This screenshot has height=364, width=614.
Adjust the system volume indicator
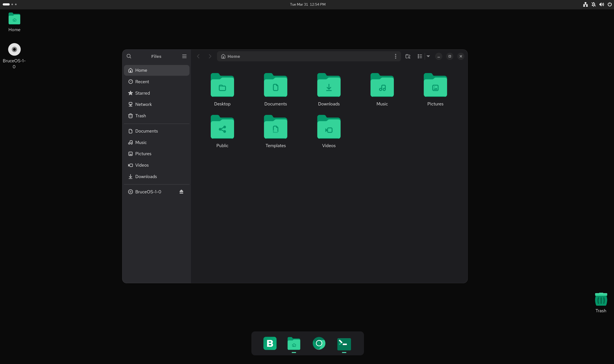coord(601,4)
